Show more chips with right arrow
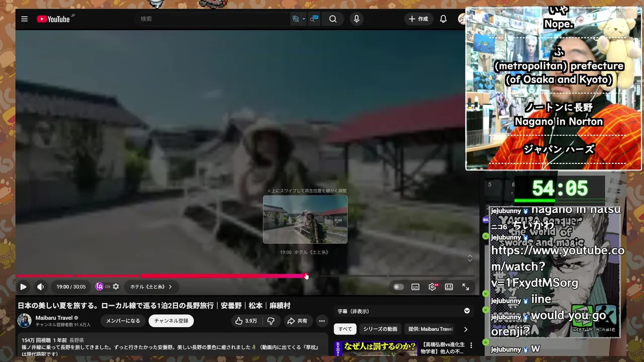The height and width of the screenshot is (362, 644). point(465,329)
